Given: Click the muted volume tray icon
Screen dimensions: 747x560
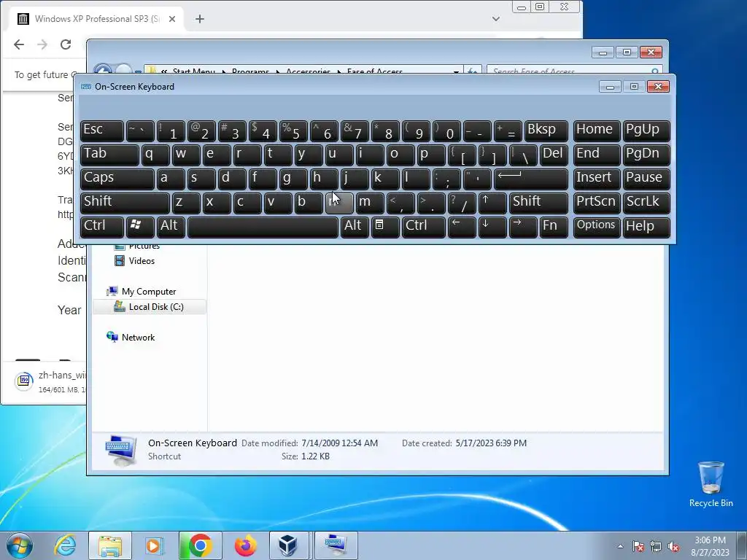Looking at the screenshot, I should (673, 546).
